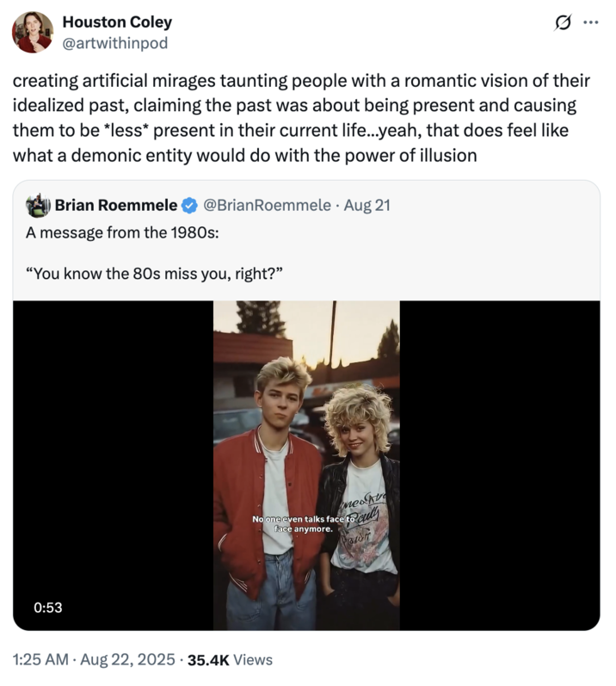Click the 0:53 video duration label

[x=48, y=608]
